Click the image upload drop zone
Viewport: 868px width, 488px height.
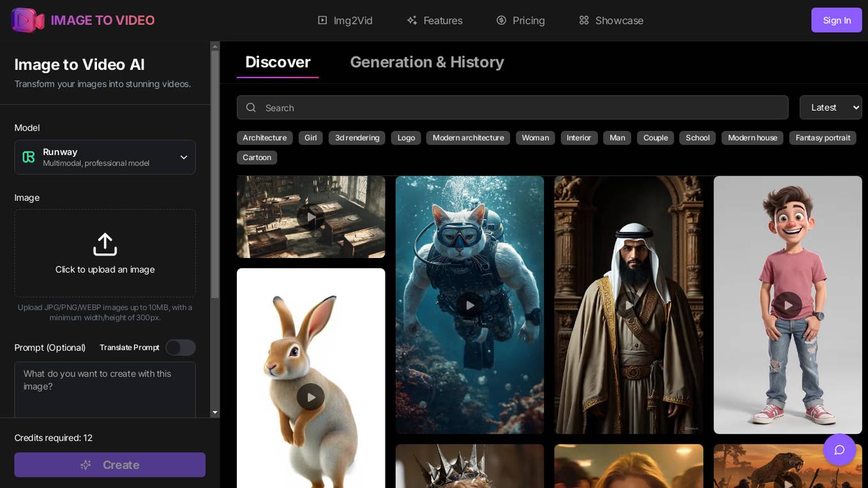coord(105,253)
